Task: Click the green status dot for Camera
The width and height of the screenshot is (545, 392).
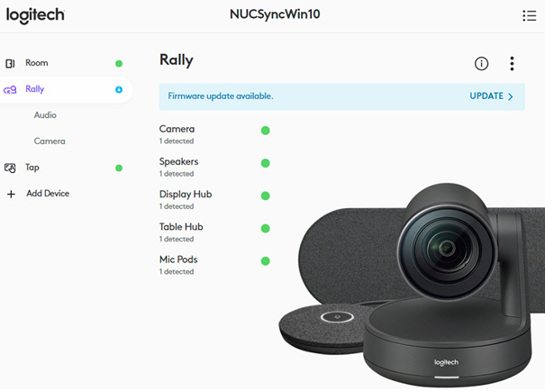Action: pos(265,131)
